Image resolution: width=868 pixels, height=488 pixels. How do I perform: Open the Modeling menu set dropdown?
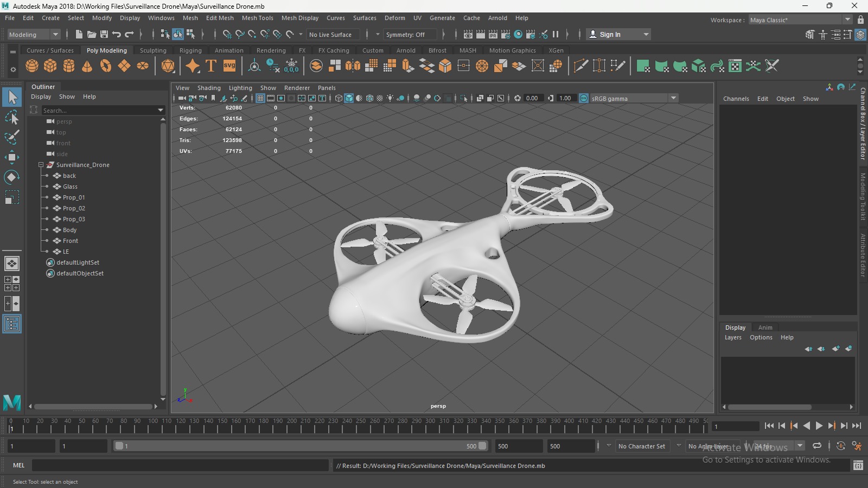coord(34,34)
